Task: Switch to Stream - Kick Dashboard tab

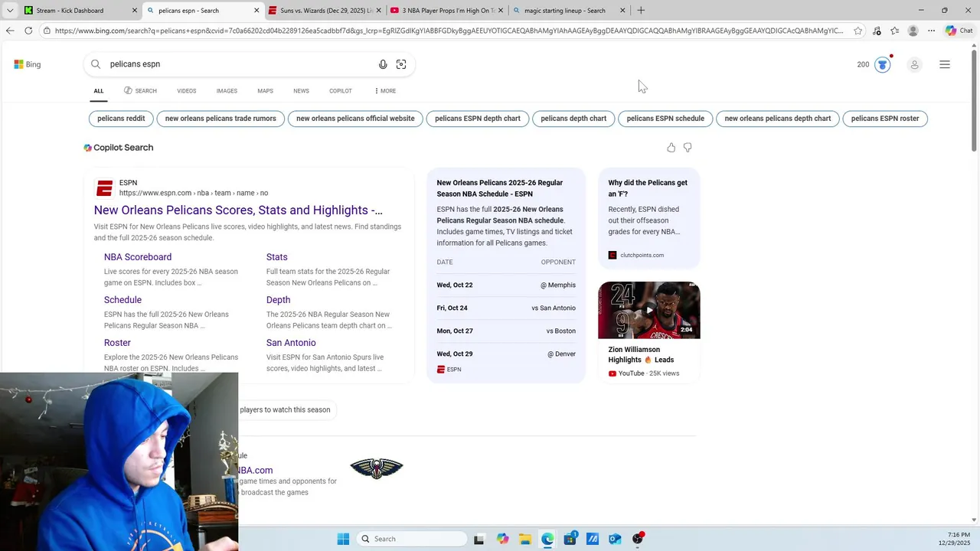Action: (x=80, y=11)
